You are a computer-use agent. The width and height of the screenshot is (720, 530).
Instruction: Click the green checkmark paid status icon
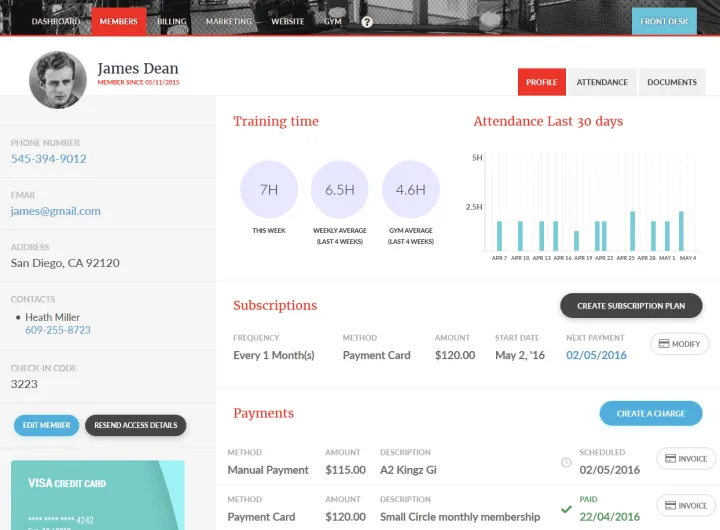pyautogui.click(x=567, y=509)
